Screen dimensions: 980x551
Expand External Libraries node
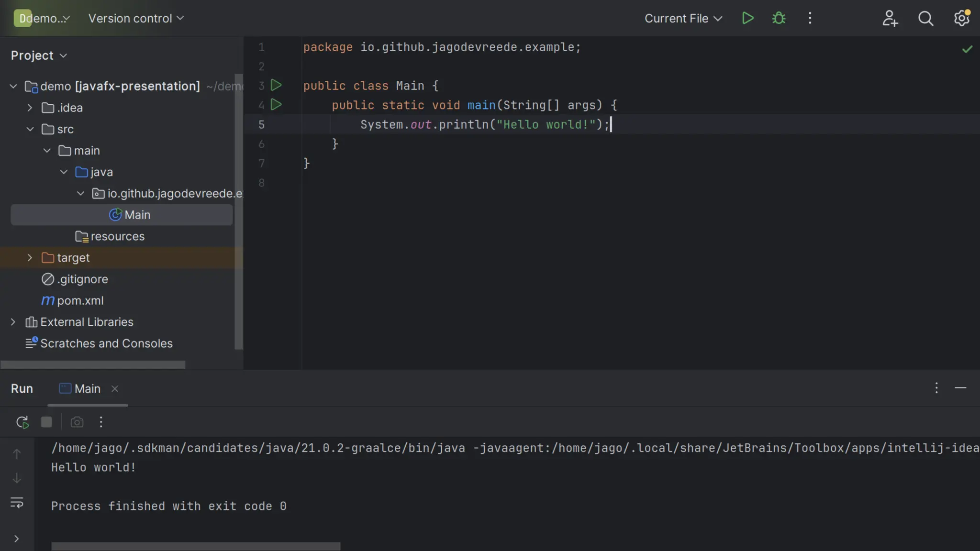pos(13,322)
